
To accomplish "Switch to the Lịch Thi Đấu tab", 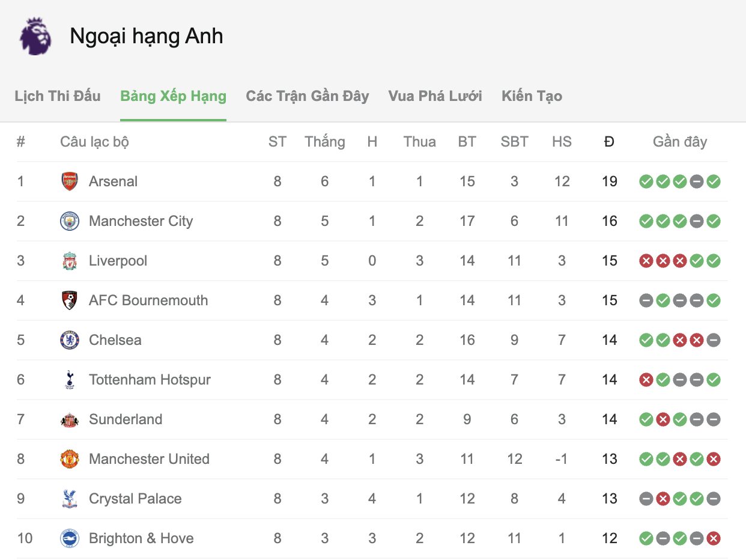I will (58, 96).
